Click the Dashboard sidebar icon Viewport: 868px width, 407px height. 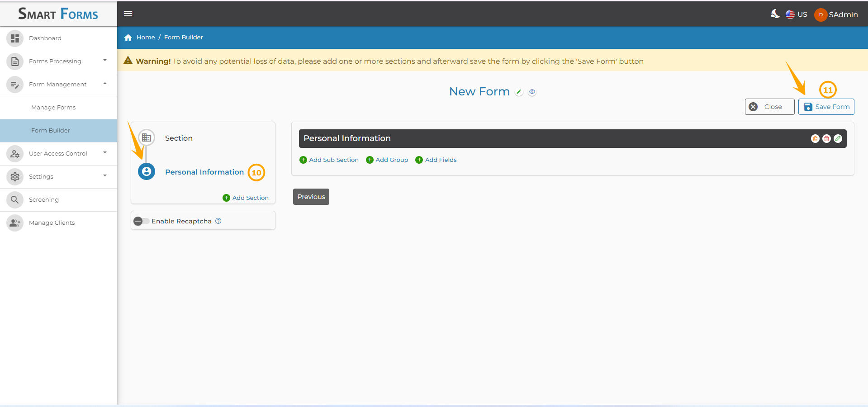[x=15, y=38]
